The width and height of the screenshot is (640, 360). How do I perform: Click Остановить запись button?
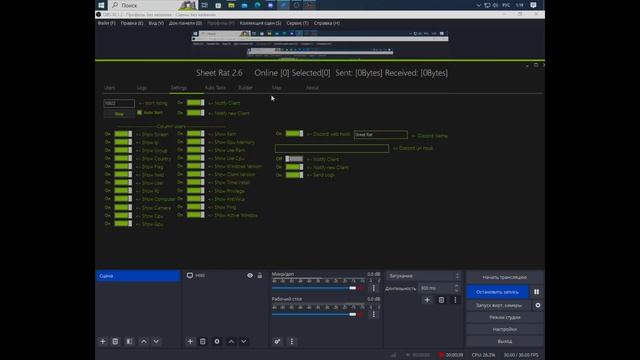[x=497, y=292]
